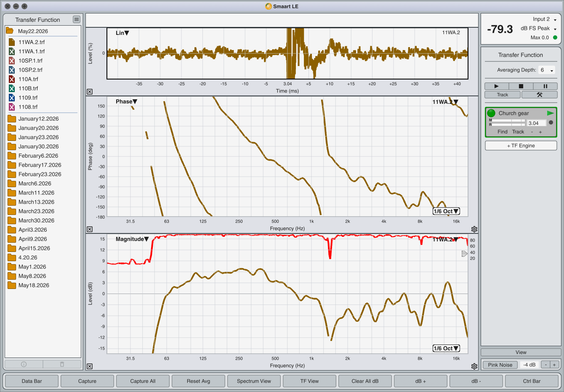Click the Church gear R input level meter
Viewport: 564px width, 392px height.
[508, 124]
